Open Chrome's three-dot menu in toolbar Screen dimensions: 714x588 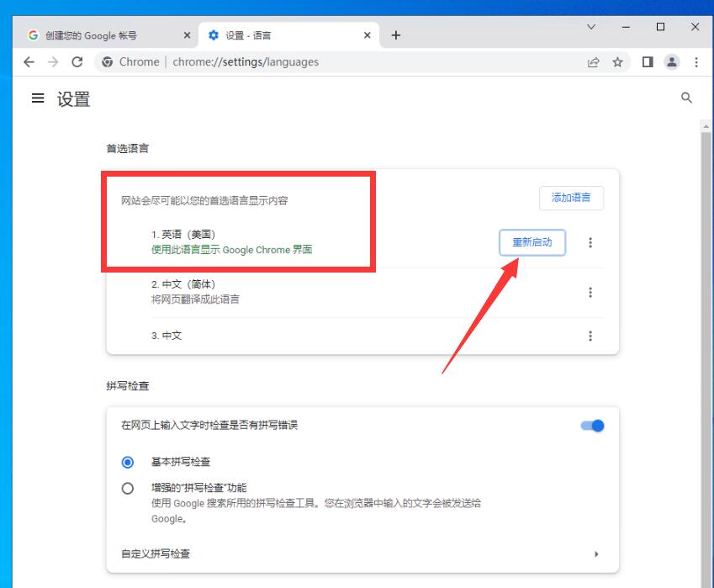point(696,62)
